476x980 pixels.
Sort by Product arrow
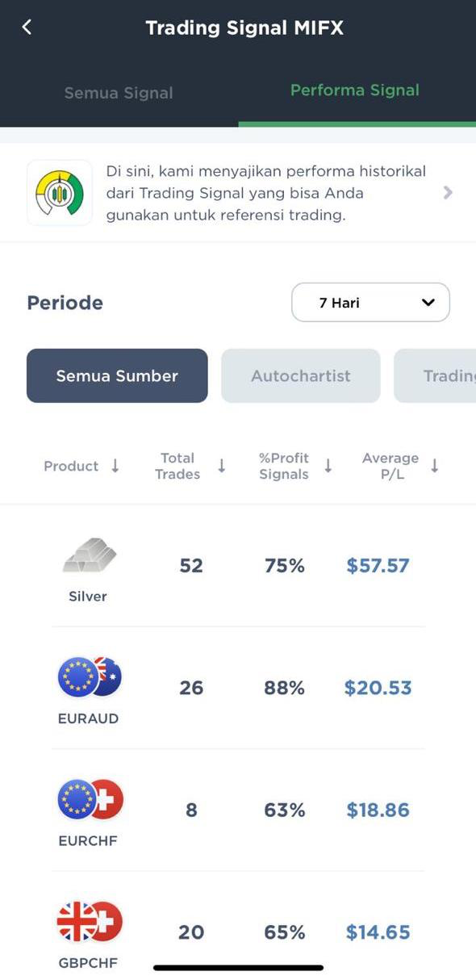[115, 466]
